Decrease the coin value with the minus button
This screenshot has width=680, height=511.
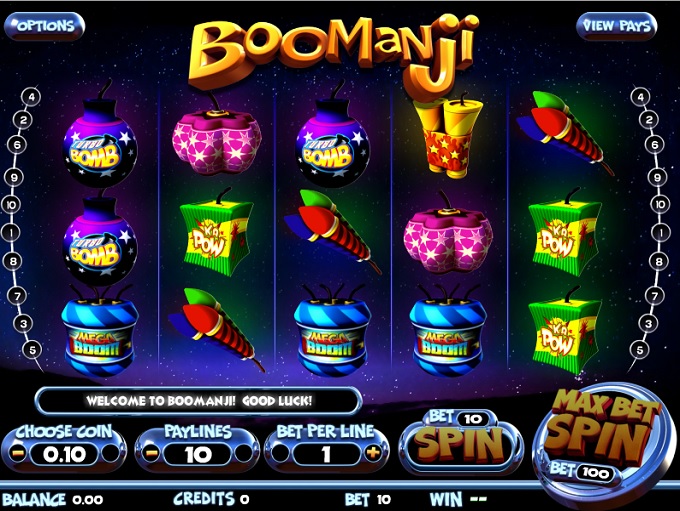18,454
